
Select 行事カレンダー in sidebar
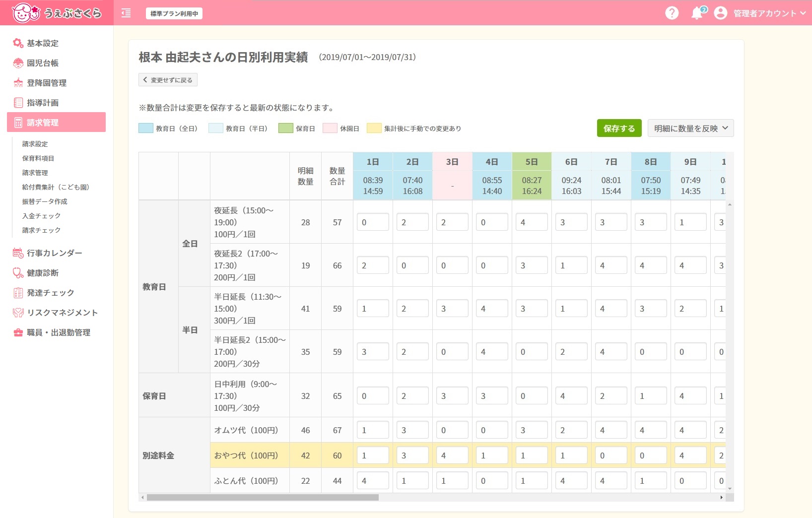(x=55, y=253)
